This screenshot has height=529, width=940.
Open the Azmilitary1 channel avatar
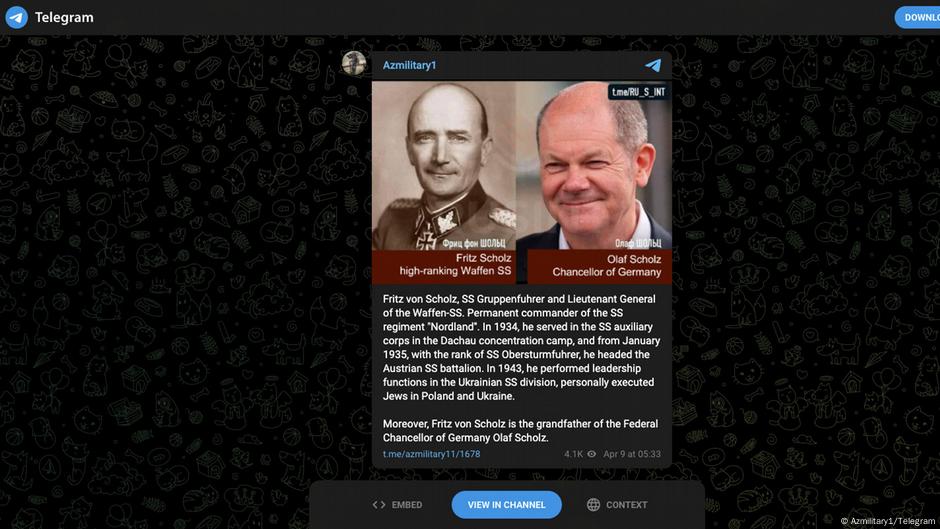[354, 63]
